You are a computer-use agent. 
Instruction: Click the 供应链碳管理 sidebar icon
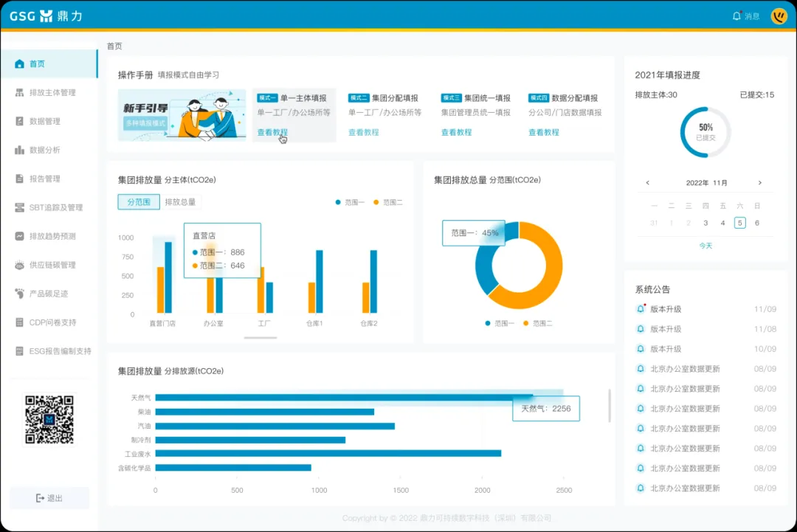click(20, 266)
